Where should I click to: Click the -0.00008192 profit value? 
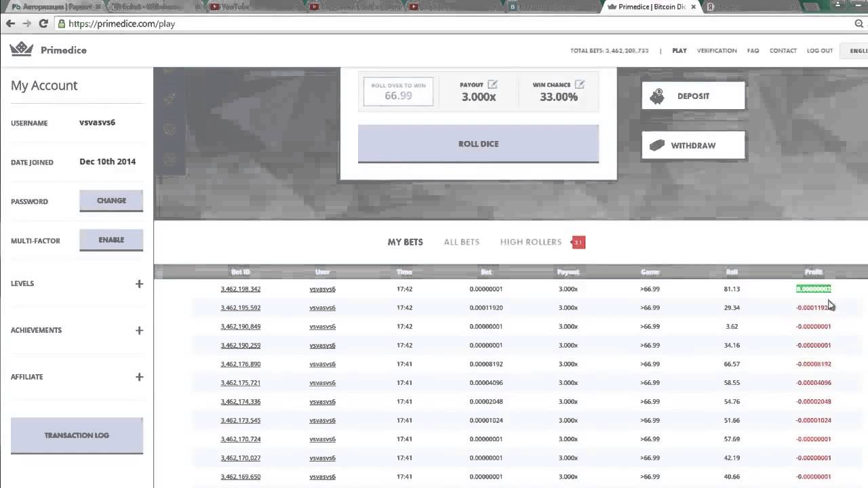814,364
